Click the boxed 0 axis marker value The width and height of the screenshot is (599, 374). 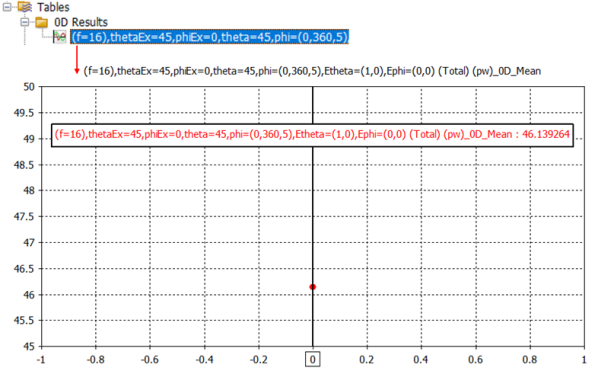[x=312, y=359]
